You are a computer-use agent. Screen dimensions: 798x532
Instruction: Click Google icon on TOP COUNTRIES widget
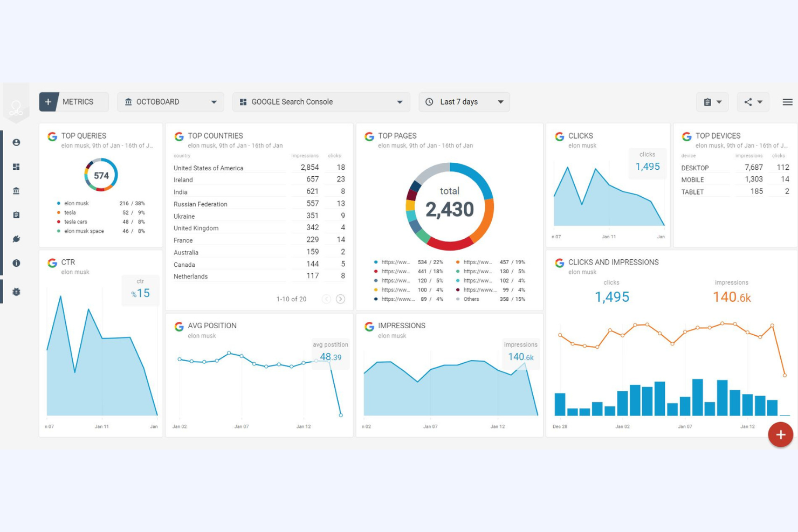point(179,136)
